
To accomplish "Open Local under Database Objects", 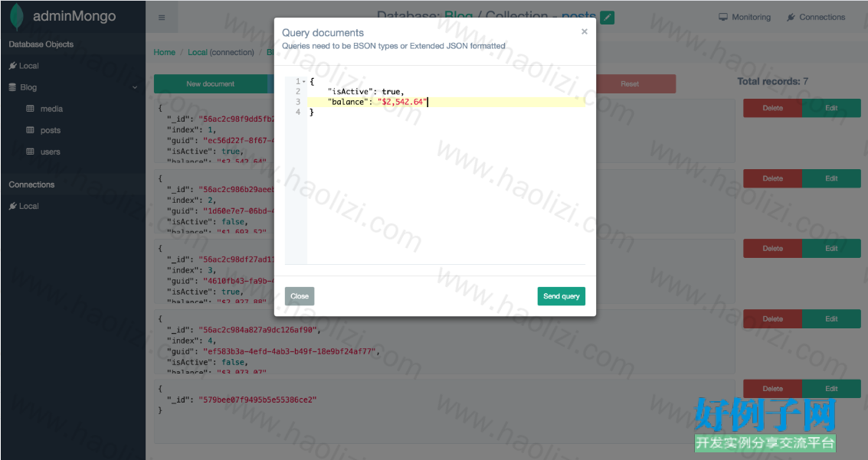I will [x=29, y=66].
